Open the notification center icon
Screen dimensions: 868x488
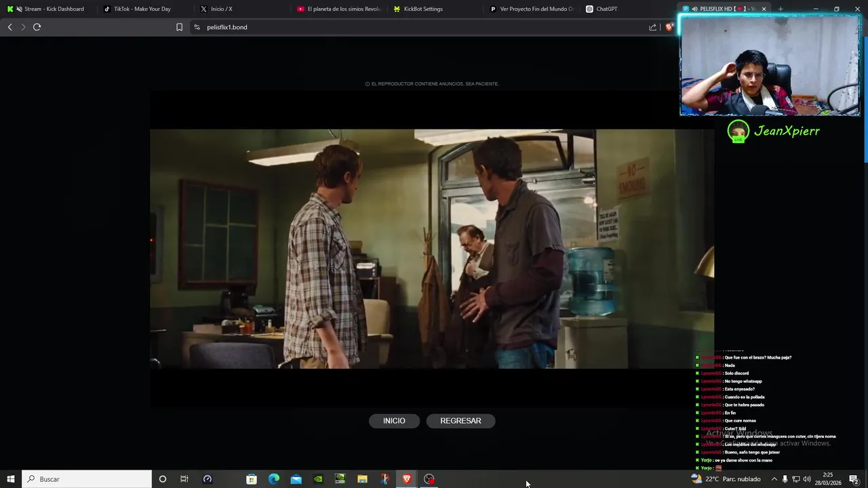(854, 479)
